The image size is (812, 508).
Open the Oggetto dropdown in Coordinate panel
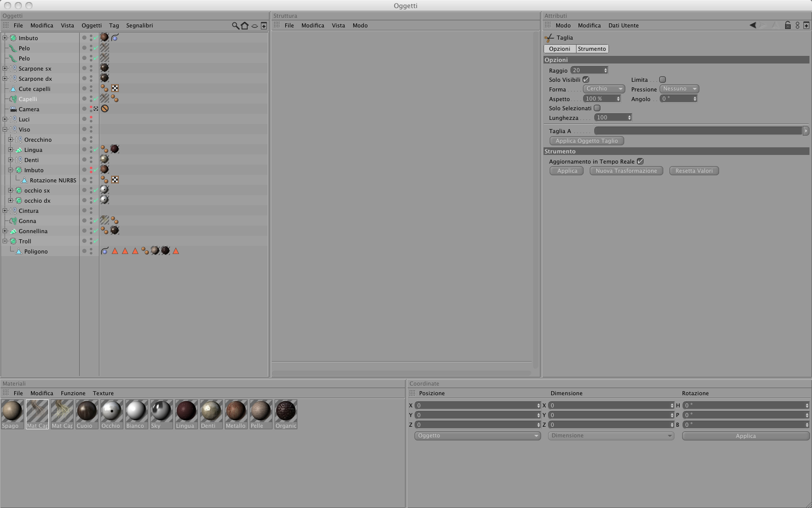(x=478, y=436)
